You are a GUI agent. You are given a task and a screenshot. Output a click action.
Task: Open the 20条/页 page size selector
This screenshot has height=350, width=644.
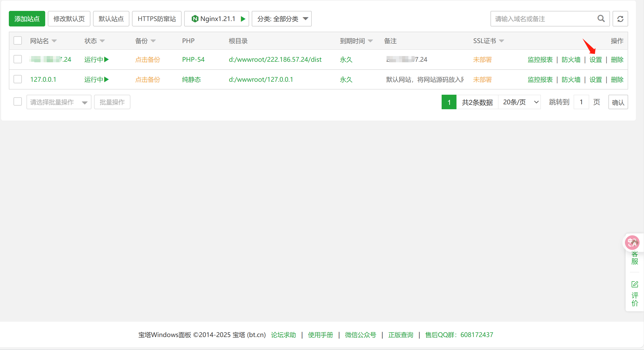(x=520, y=102)
